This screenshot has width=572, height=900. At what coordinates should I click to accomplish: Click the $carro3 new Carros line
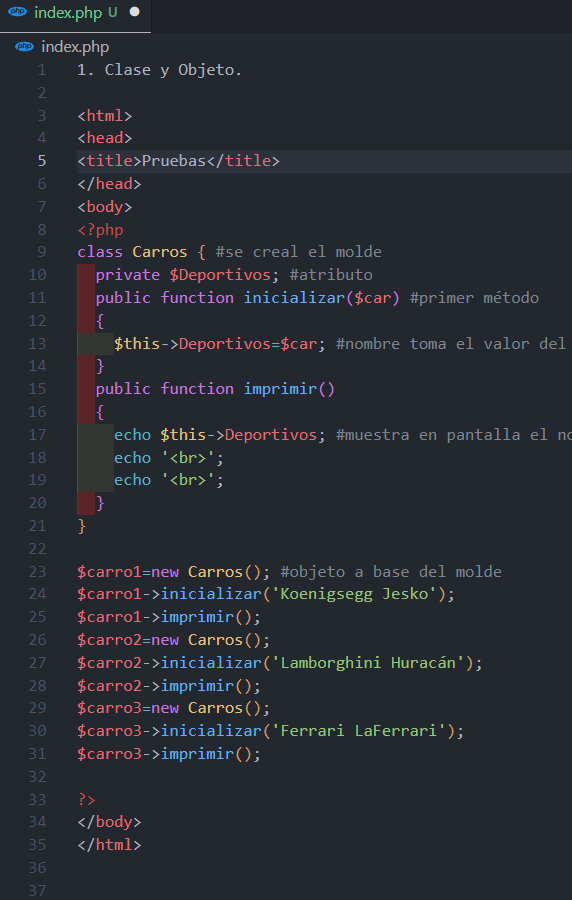(174, 708)
